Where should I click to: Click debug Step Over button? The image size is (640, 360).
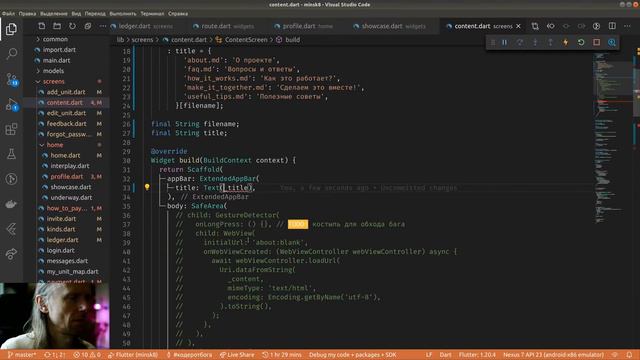[520, 42]
